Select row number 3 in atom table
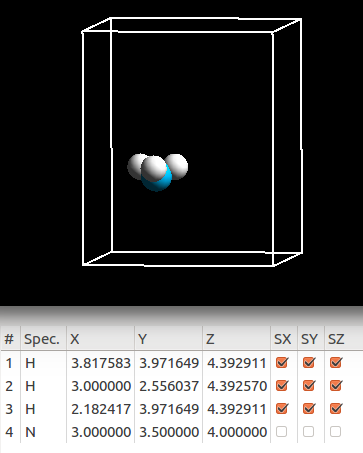 coord(9,409)
